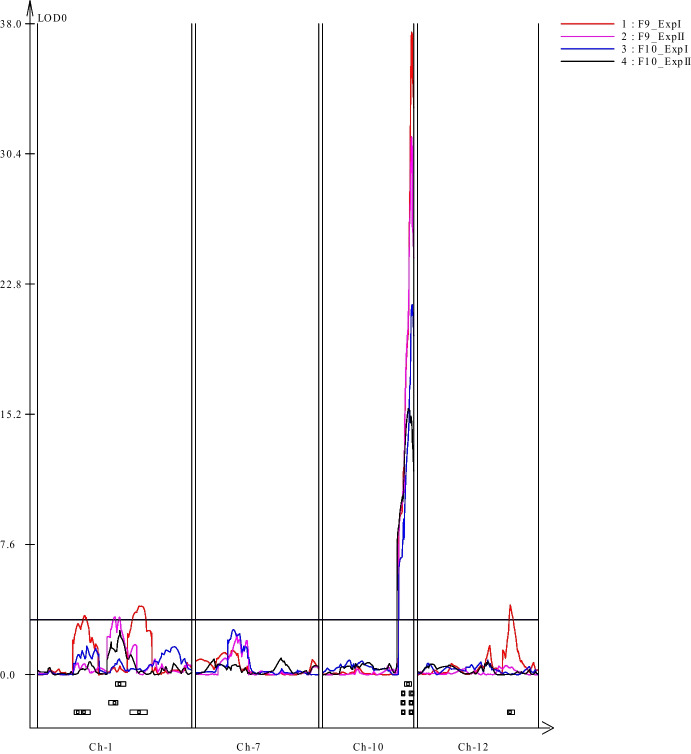Click the blue legend line for F10_ExpI
Image resolution: width=691 pixels, height=754 pixels.
tap(588, 49)
